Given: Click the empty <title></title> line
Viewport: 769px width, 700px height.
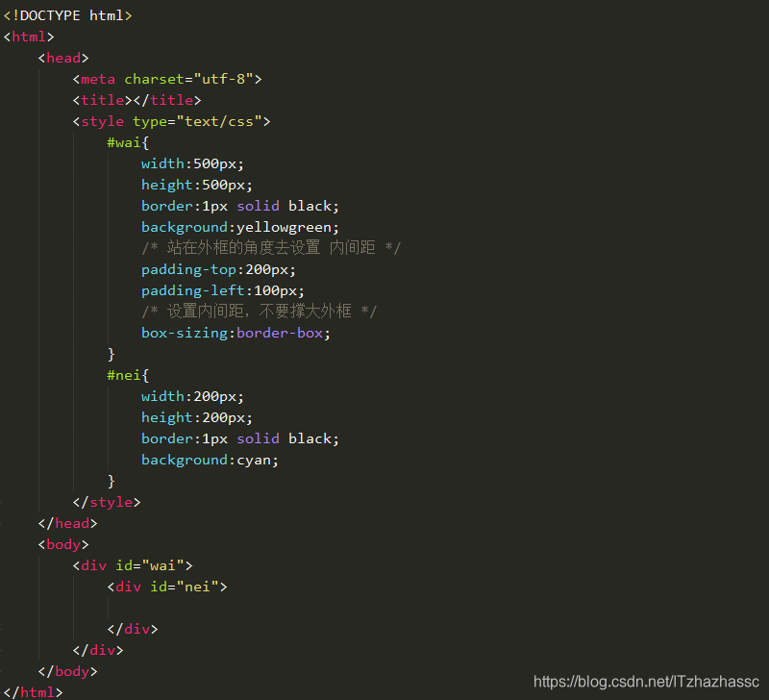Looking at the screenshot, I should pyautogui.click(x=136, y=100).
